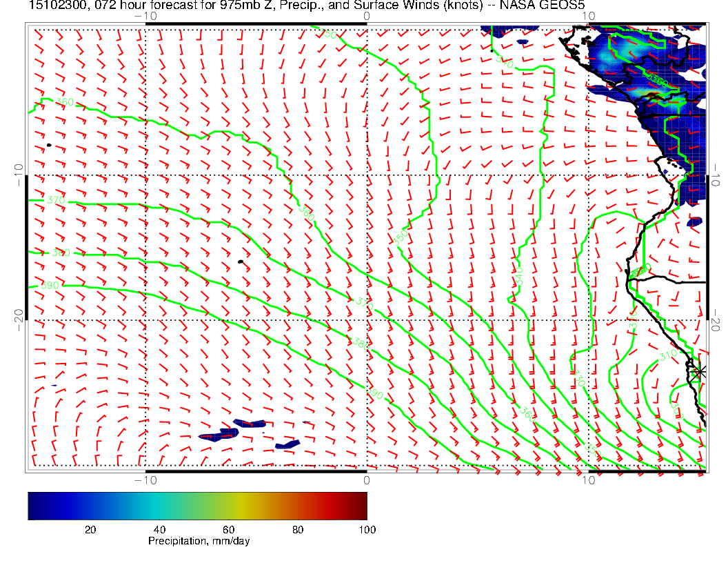Screen dimensions: 728x563
Task: Click the small black island below contour 370
Action: [x=240, y=261]
